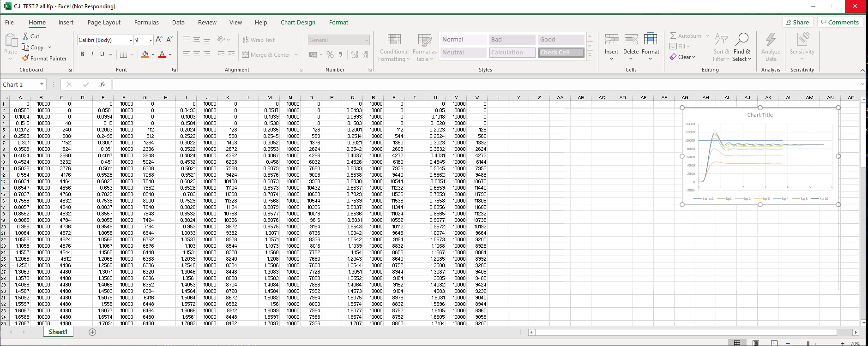Open the Page Layout ribbon tab
This screenshot has height=346, width=868.
(x=104, y=22)
